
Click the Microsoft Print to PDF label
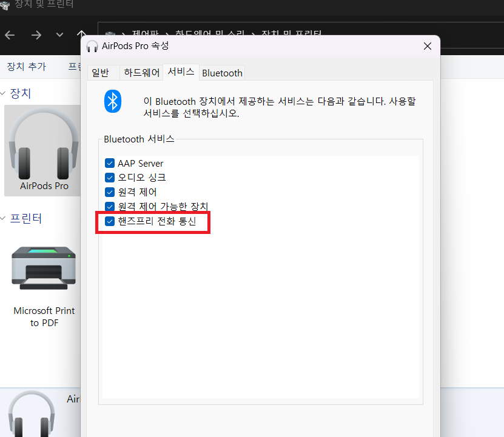[44, 317]
